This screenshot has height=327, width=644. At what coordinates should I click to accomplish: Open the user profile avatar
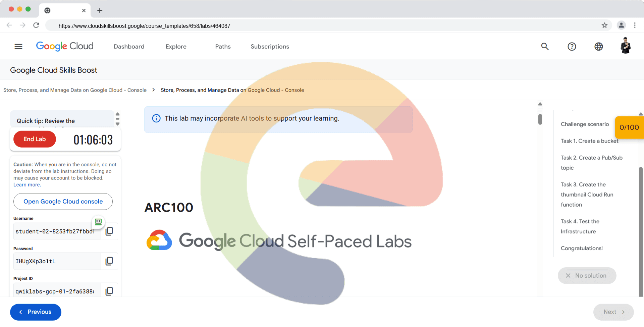click(625, 46)
